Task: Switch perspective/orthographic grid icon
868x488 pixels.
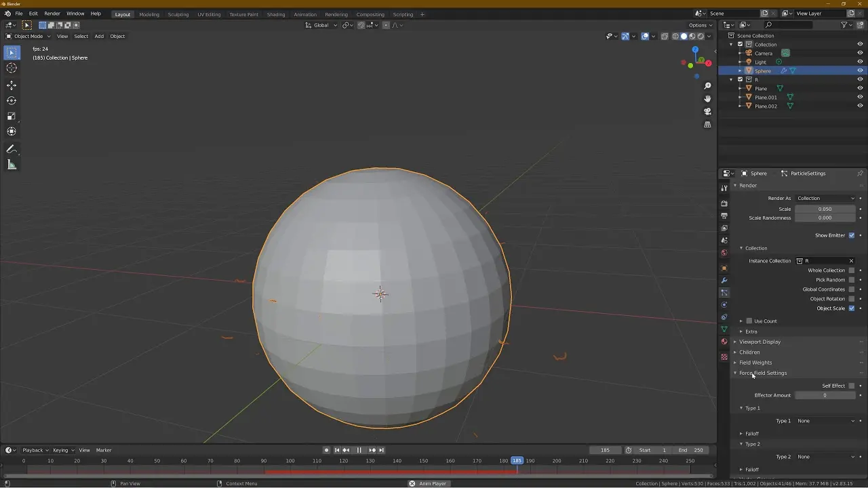Action: click(707, 124)
